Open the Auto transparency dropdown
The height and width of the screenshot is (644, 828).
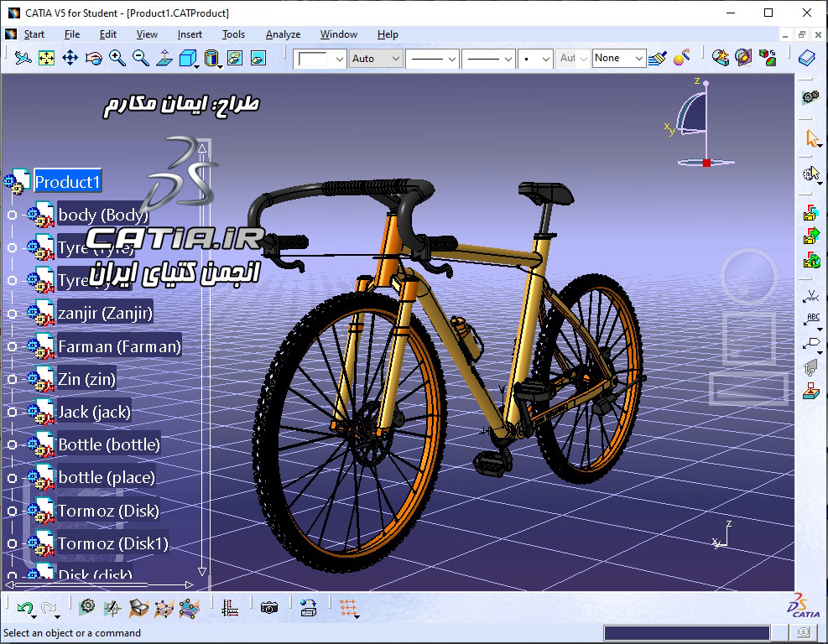376,59
